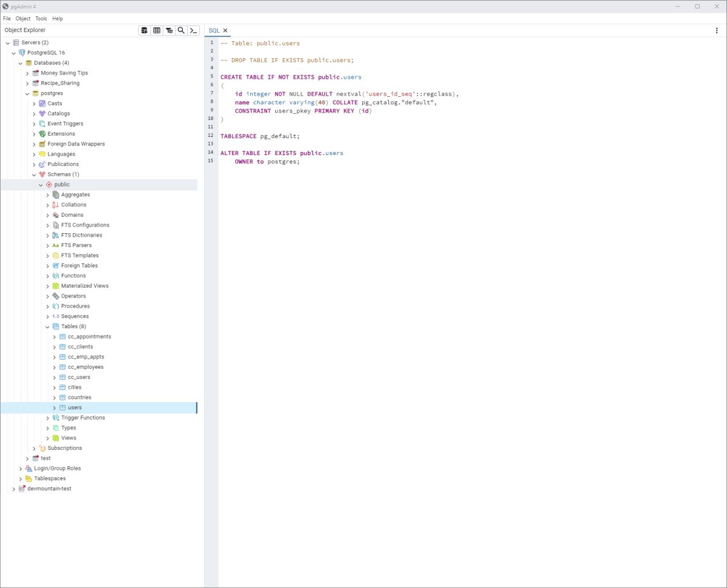The height and width of the screenshot is (588, 727).
Task: Open the Help menu
Action: [58, 19]
